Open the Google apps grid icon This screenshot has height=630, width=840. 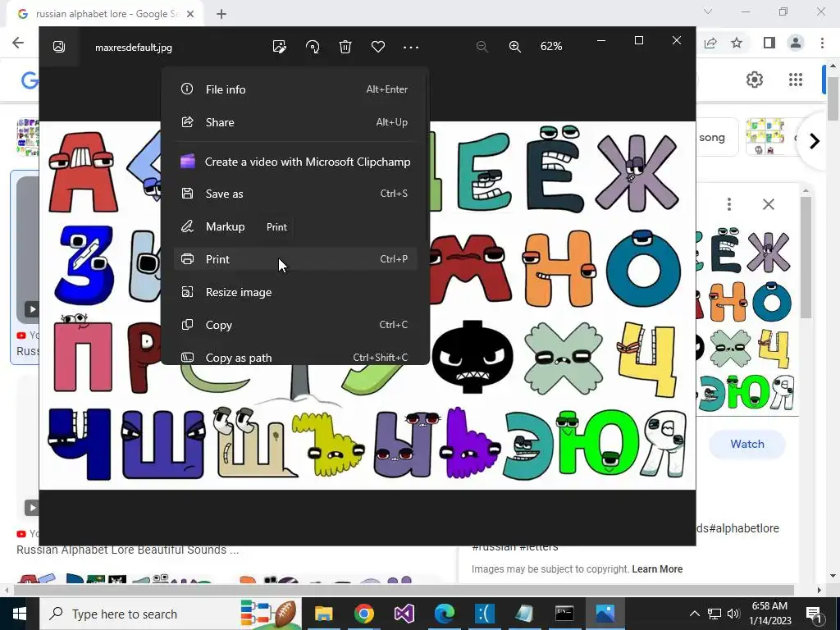point(796,80)
